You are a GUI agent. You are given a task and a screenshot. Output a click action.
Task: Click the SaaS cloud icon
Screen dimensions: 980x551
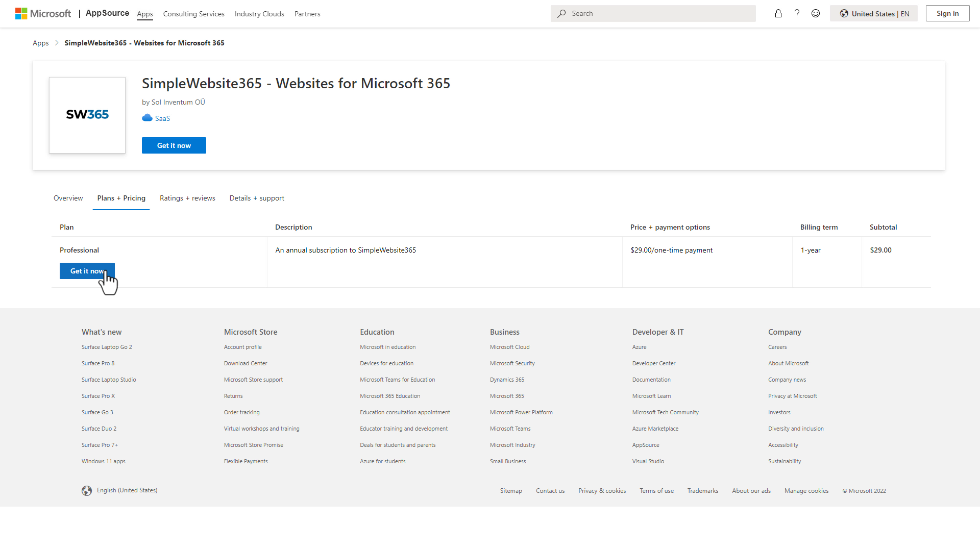147,118
